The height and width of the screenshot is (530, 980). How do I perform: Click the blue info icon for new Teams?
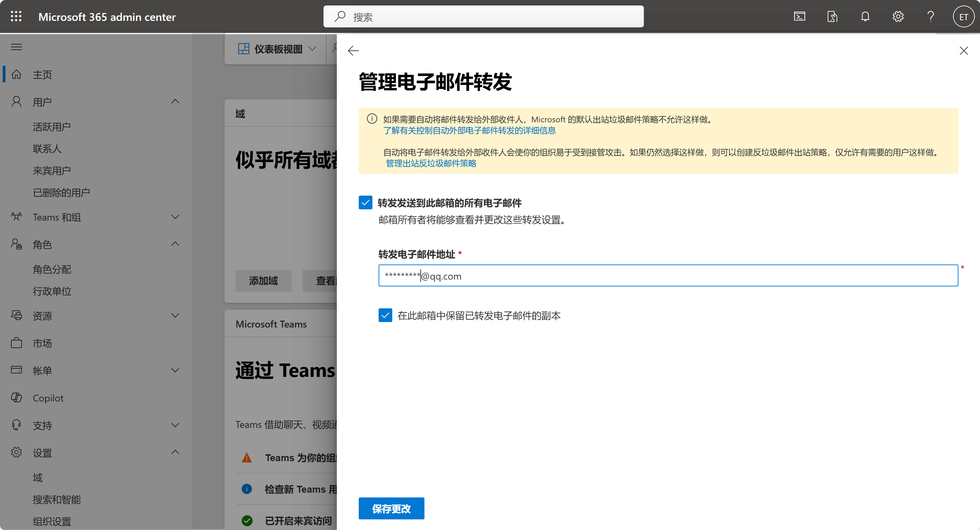point(247,489)
